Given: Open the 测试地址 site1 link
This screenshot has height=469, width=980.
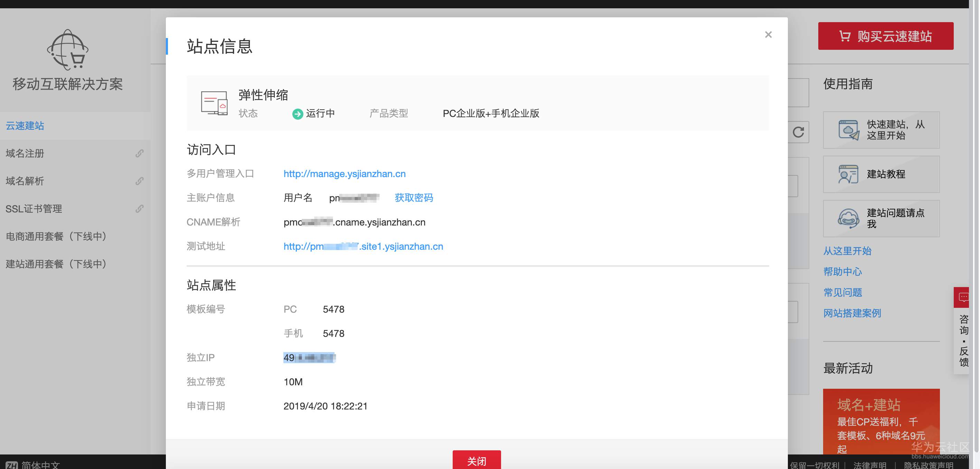Looking at the screenshot, I should [363, 246].
